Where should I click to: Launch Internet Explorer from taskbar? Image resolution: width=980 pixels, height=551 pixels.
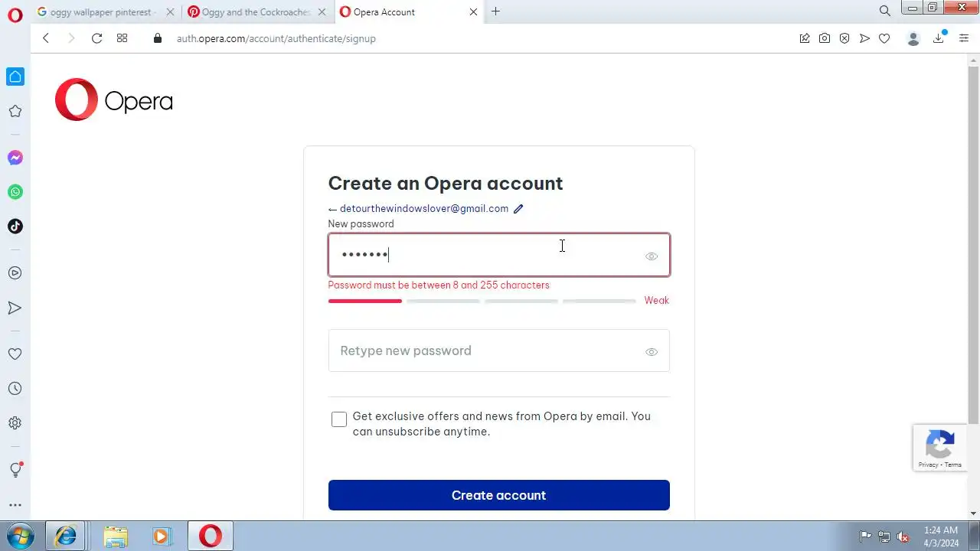[66, 536]
